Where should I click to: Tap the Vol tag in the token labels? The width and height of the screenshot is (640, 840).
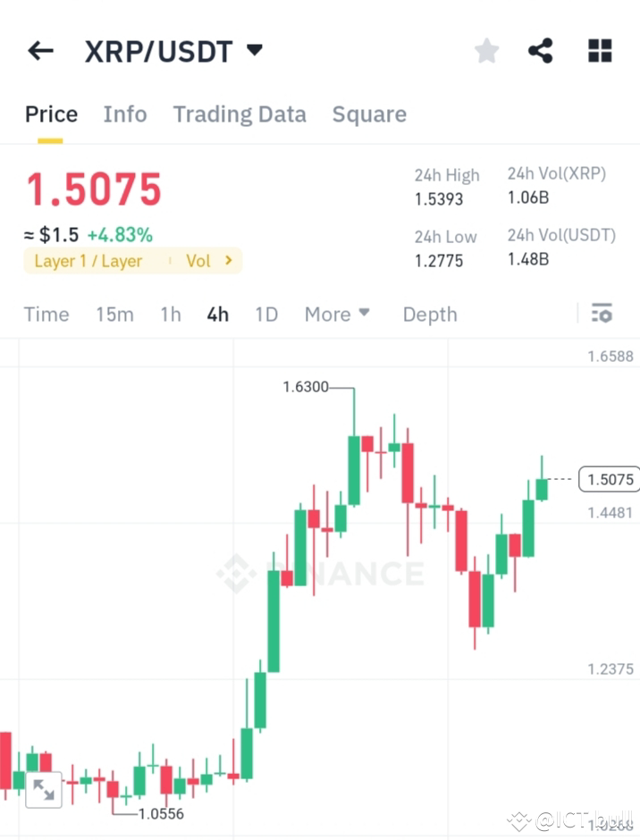click(x=198, y=261)
